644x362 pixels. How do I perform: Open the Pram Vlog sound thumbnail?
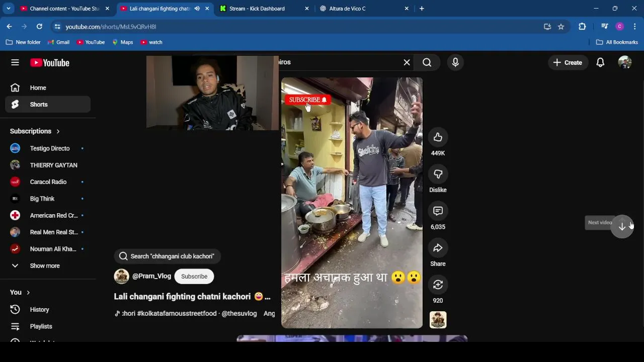[x=438, y=320]
